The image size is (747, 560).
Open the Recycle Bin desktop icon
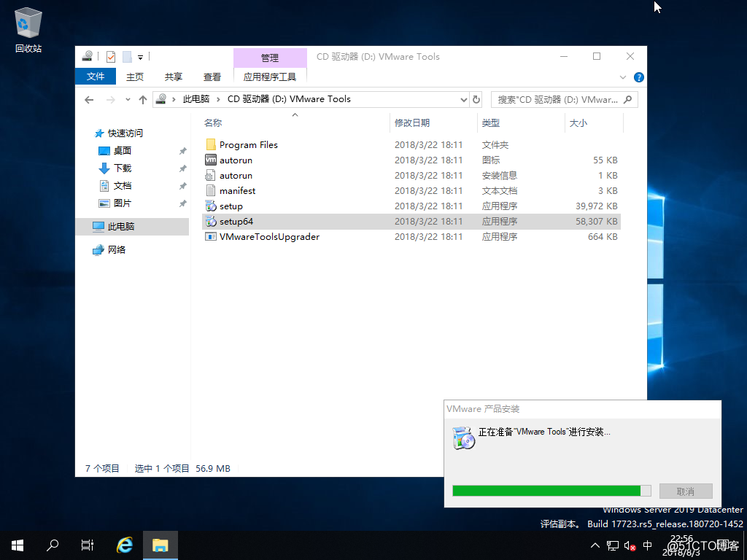(28, 29)
